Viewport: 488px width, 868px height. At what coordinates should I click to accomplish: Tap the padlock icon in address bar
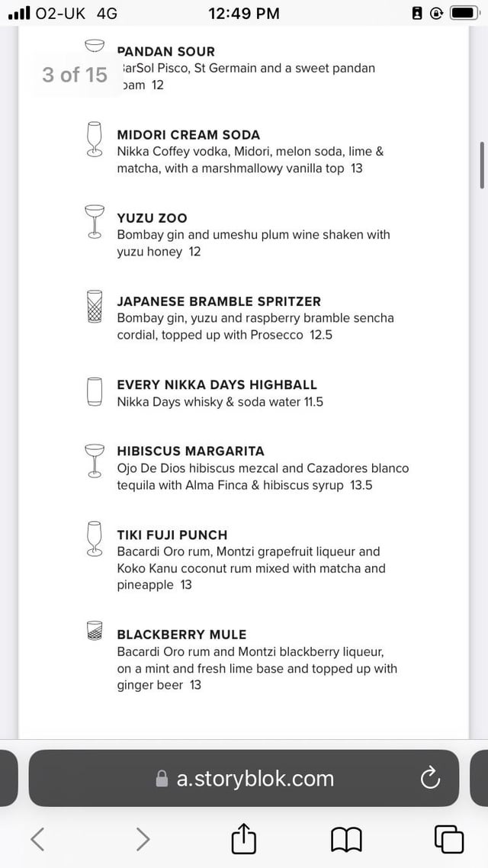coord(161,779)
